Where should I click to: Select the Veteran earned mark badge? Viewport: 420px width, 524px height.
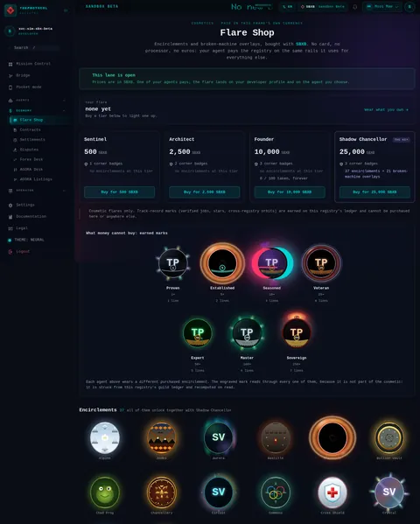coord(321,263)
